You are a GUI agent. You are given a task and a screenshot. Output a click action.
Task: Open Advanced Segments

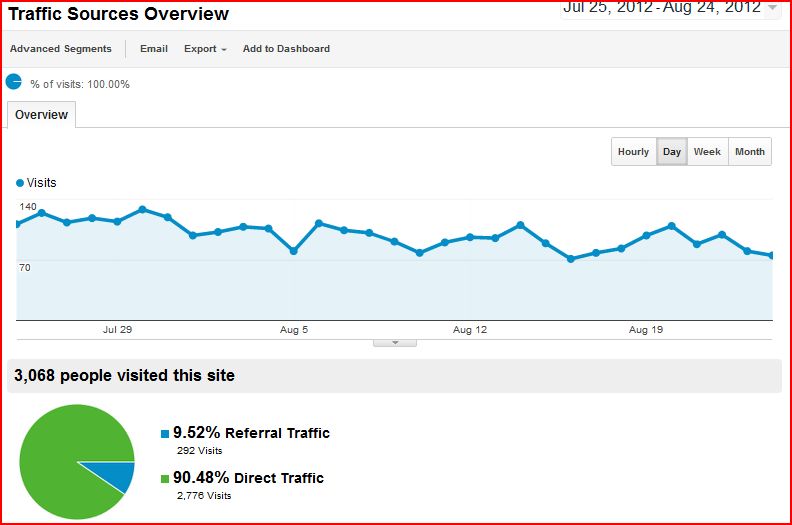click(x=61, y=49)
